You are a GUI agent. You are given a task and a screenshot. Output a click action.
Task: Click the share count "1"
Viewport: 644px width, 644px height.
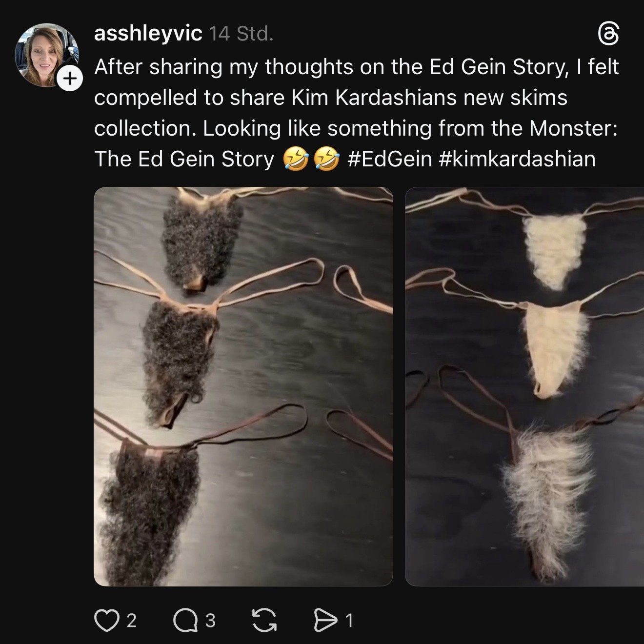349,621
